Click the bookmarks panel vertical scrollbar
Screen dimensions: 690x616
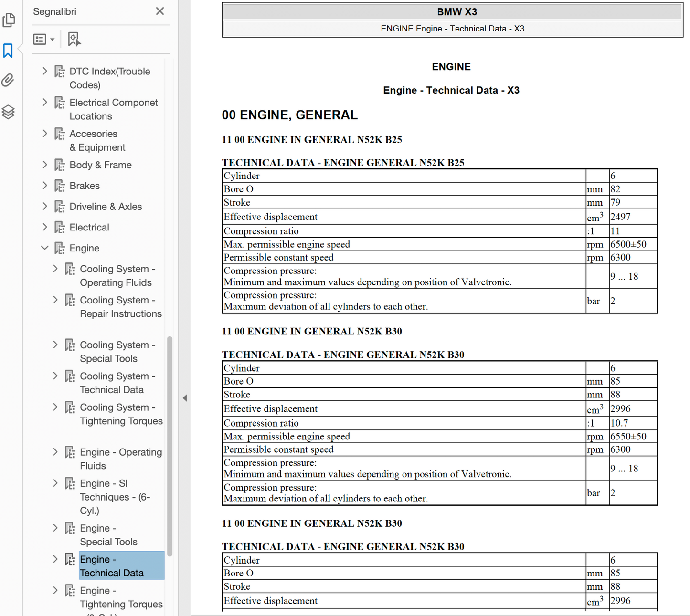[169, 446]
